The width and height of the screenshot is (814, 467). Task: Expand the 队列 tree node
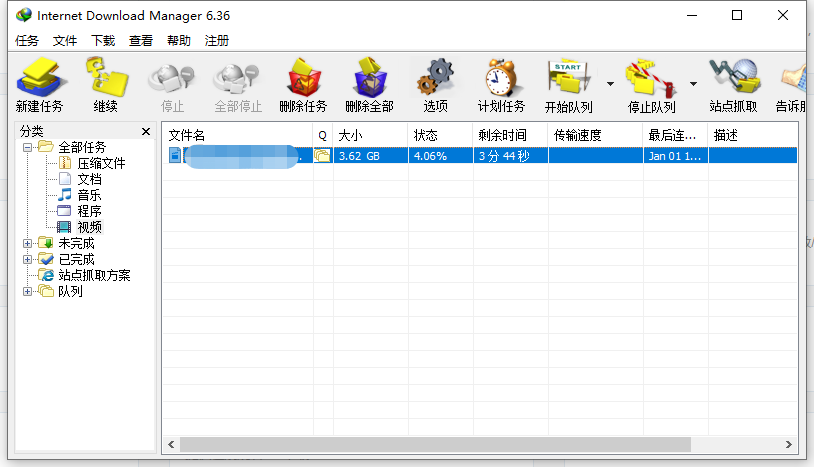point(28,292)
